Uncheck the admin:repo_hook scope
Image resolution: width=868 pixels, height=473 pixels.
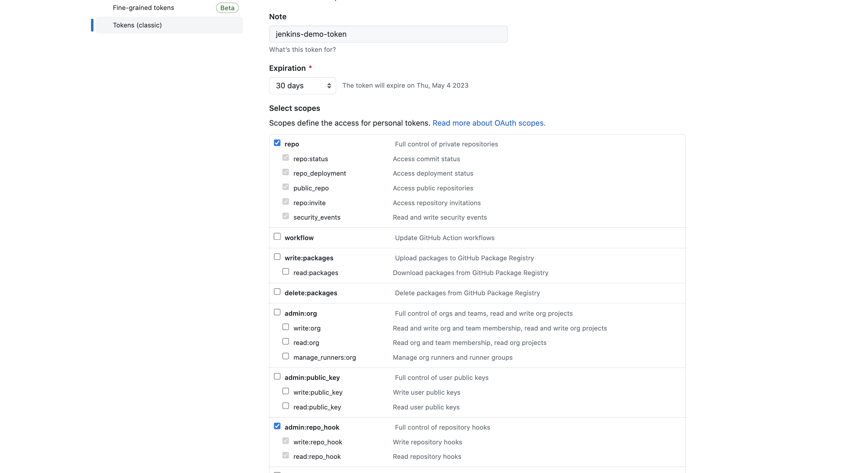(277, 426)
